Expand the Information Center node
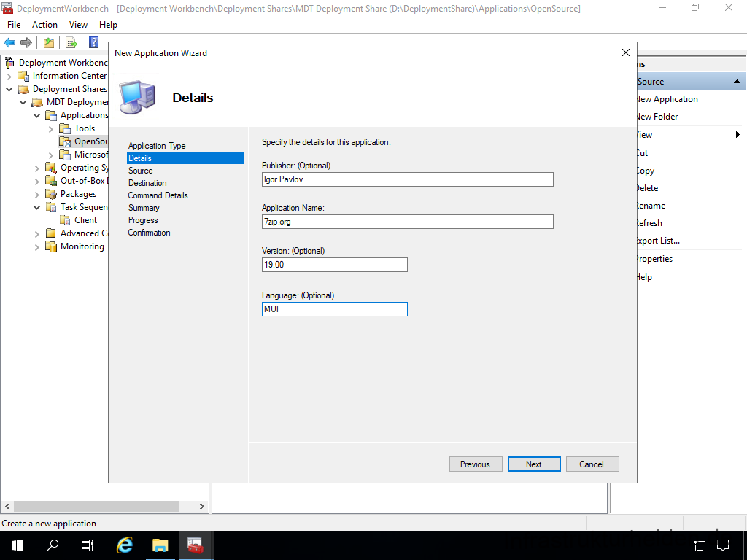This screenshot has height=560, width=747. click(x=9, y=76)
